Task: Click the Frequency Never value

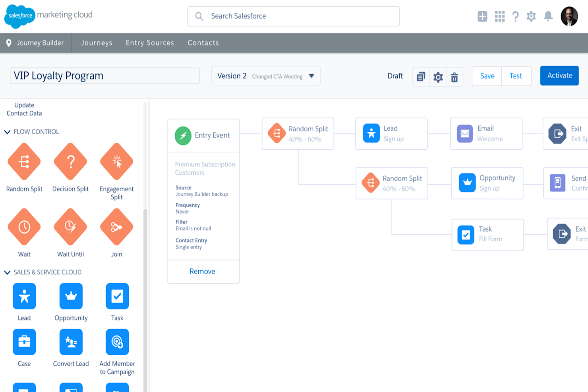Action: pyautogui.click(x=182, y=212)
